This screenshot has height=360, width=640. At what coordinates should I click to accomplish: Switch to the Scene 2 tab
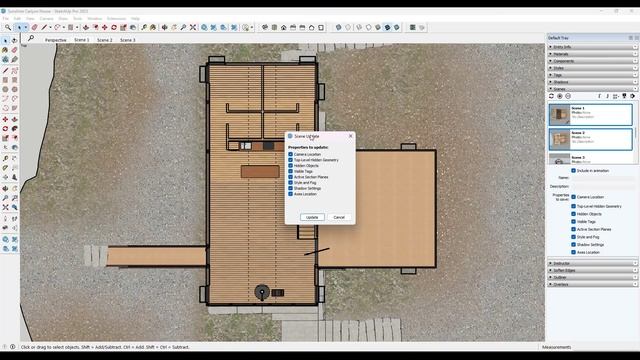104,40
